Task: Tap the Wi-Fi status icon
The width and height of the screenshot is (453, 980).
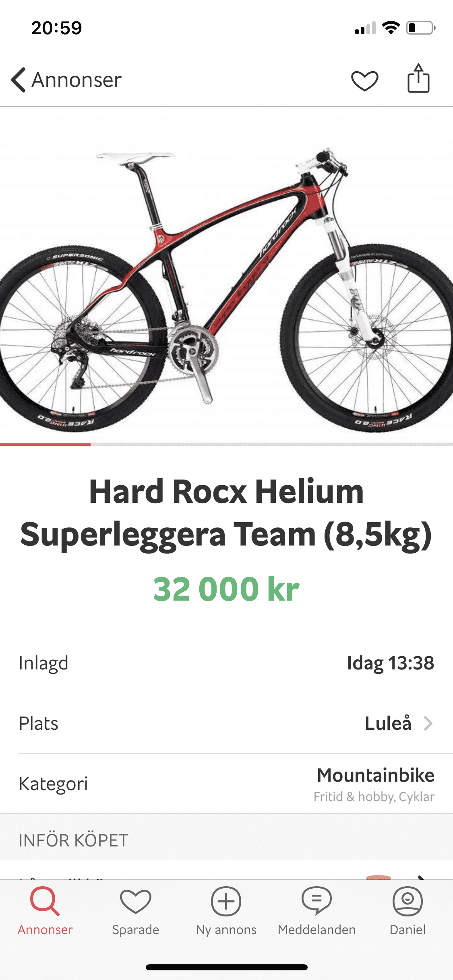Action: (391, 28)
